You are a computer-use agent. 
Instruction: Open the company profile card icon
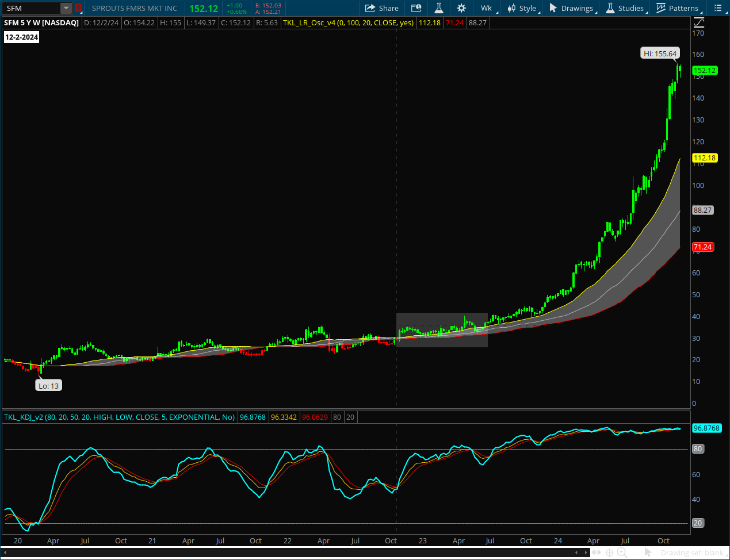click(x=416, y=8)
